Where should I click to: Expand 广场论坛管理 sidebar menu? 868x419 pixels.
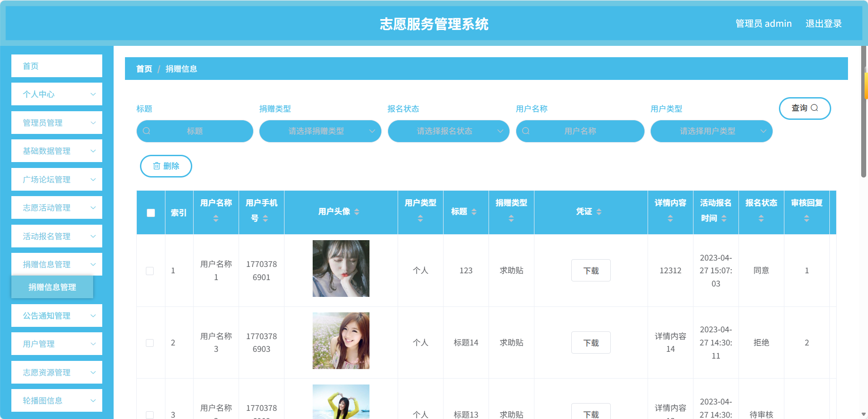point(57,179)
